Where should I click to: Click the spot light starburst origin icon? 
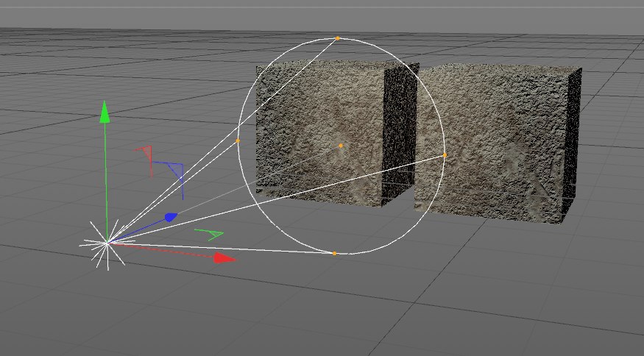[x=107, y=243]
